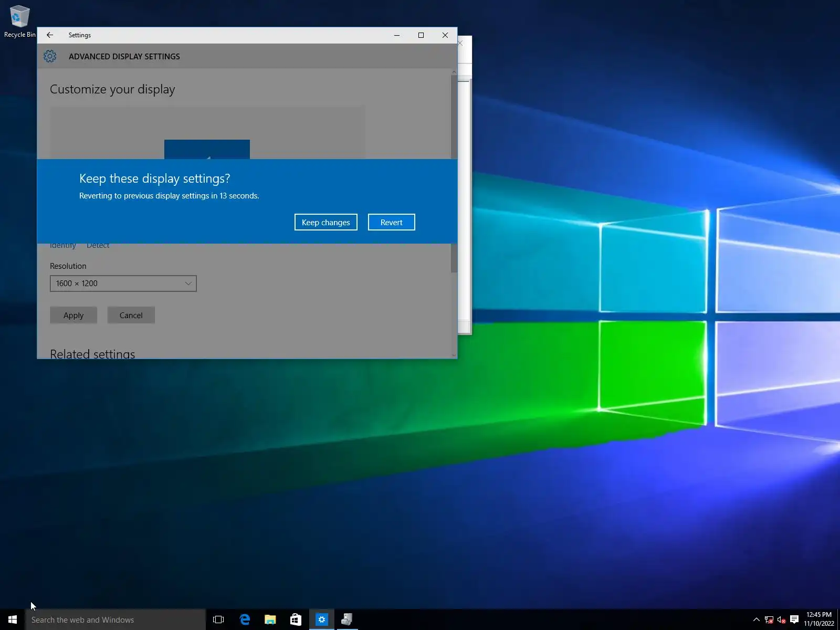Switch to the Settings taskbar icon
The image size is (840, 630).
(322, 619)
